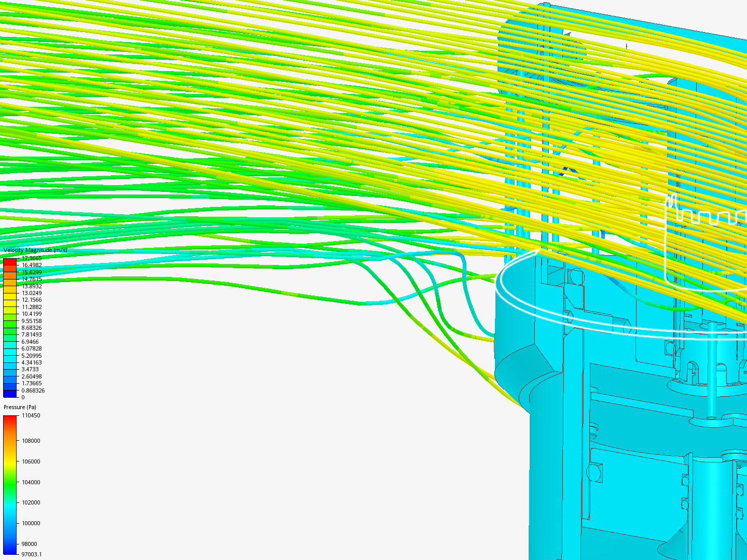Click the pressure legend value 104000

(31, 482)
